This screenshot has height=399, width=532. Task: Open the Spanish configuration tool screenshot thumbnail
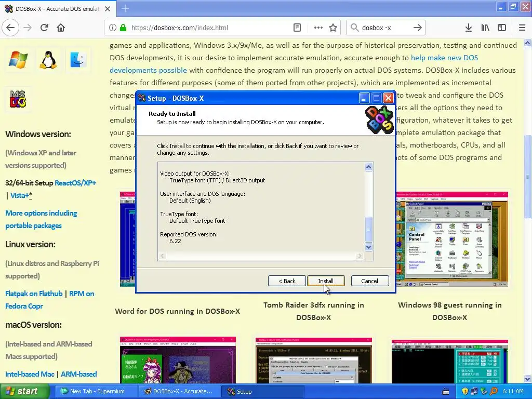click(x=313, y=361)
